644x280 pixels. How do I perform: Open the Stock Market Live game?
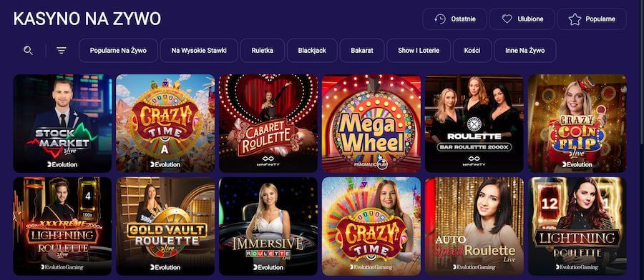pyautogui.click(x=62, y=124)
